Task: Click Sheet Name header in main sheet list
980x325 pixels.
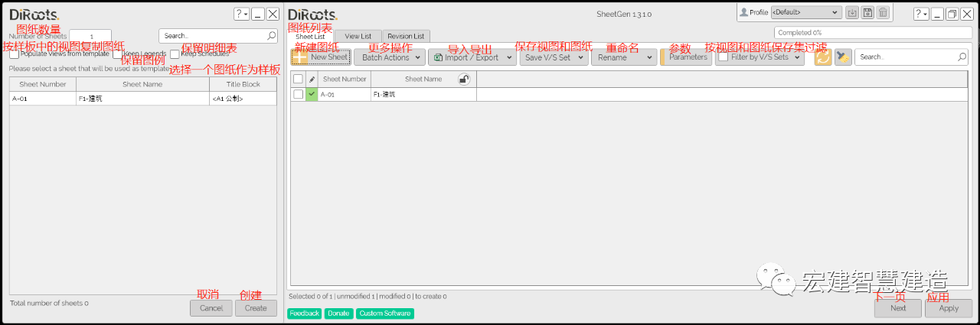Action: 423,79
